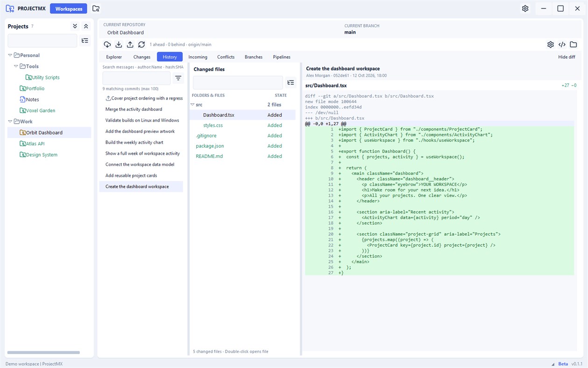The image size is (588, 368).
Task: Select README.md in Changed files
Action: (242, 156)
